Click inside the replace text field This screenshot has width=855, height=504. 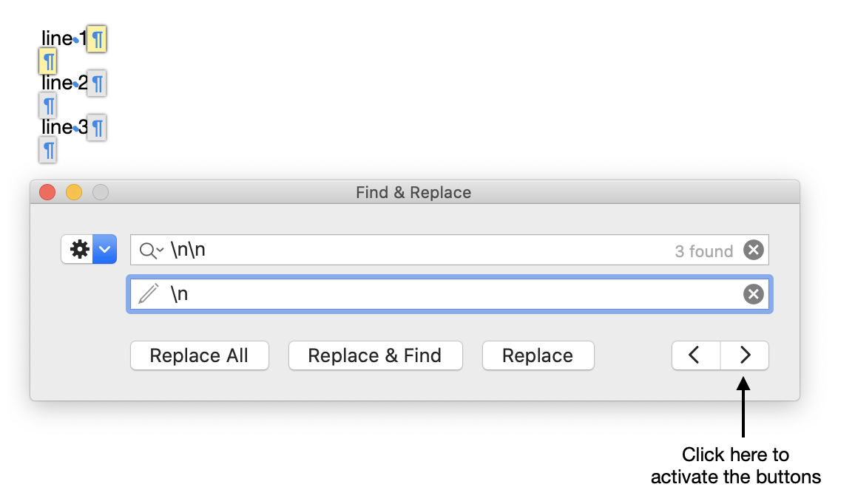point(444,295)
